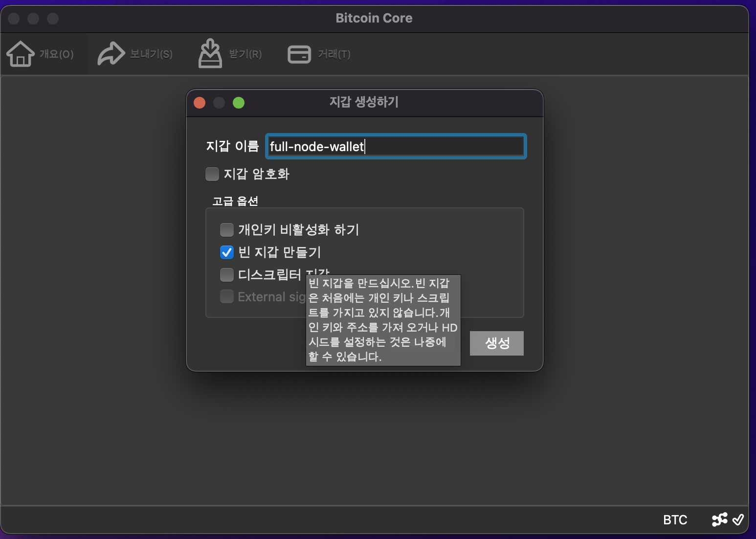
Task: Click the sync checkmark icon in status bar
Action: pyautogui.click(x=738, y=519)
